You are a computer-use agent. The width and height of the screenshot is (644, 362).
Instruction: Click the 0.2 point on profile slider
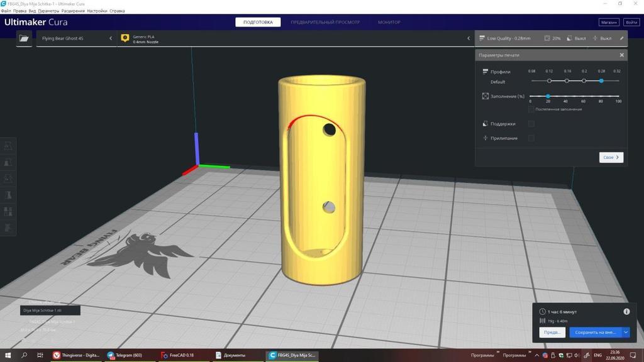click(x=584, y=80)
